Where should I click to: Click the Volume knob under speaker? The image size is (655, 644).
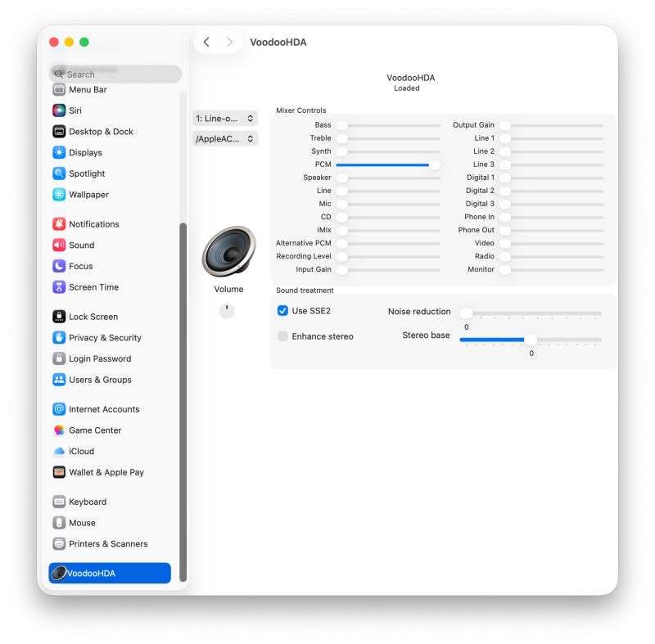pos(227,311)
